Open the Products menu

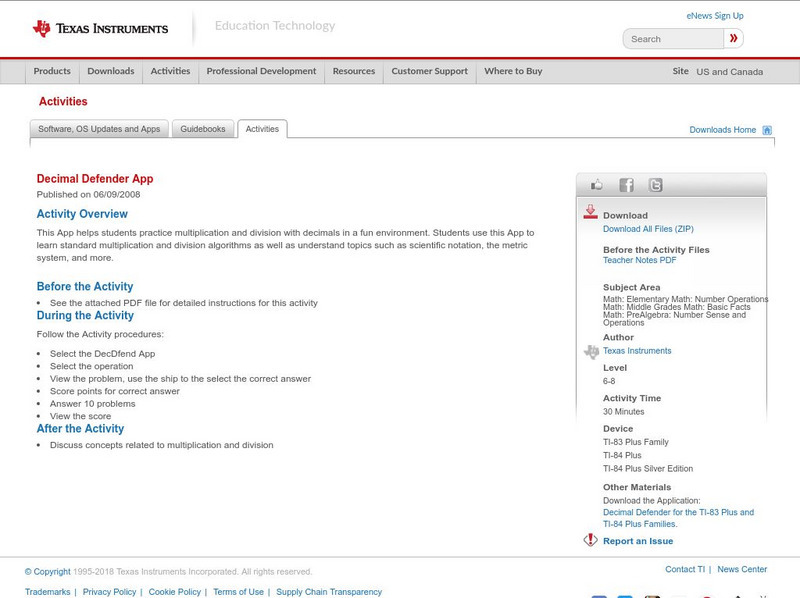52,71
